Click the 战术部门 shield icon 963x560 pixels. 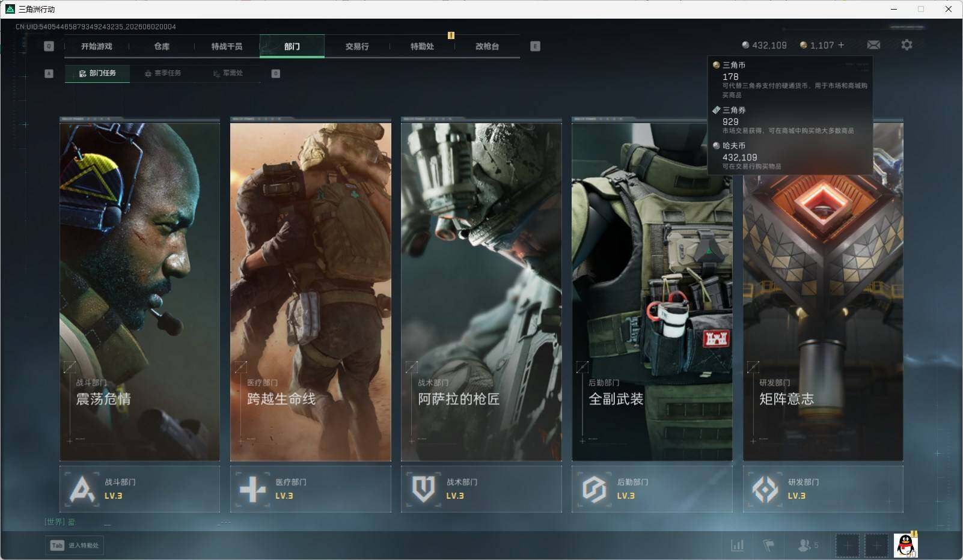point(423,489)
